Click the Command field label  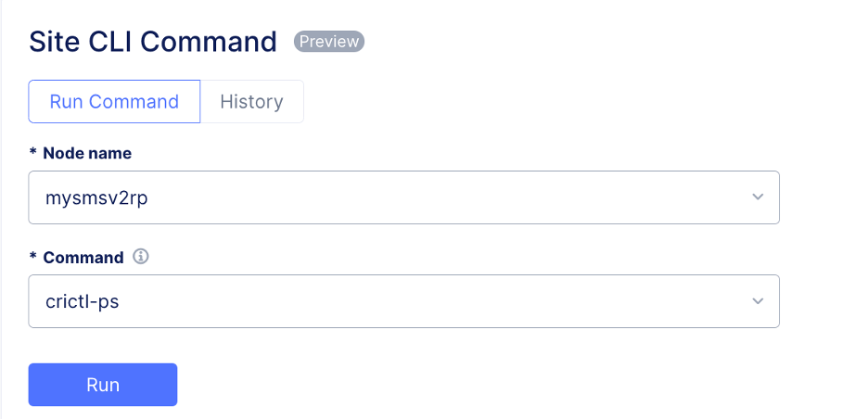tap(83, 258)
